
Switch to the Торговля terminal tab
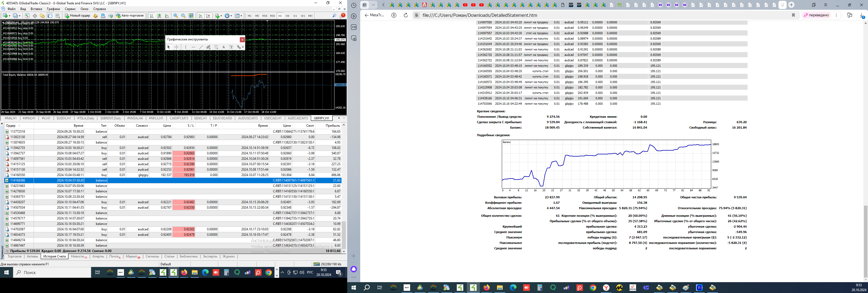(14, 257)
